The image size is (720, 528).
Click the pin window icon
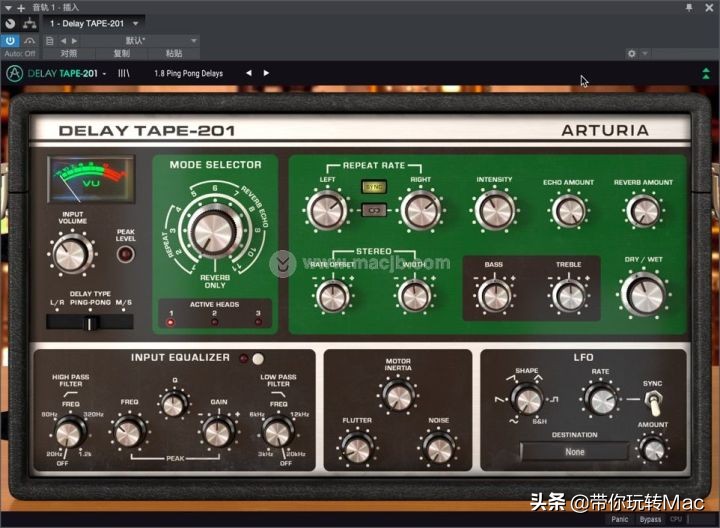689,7
